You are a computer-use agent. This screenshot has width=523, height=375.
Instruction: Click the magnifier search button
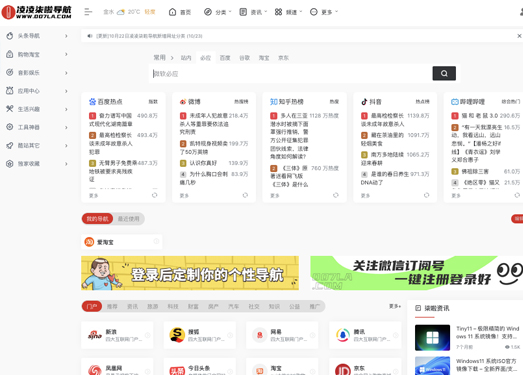pyautogui.click(x=444, y=73)
